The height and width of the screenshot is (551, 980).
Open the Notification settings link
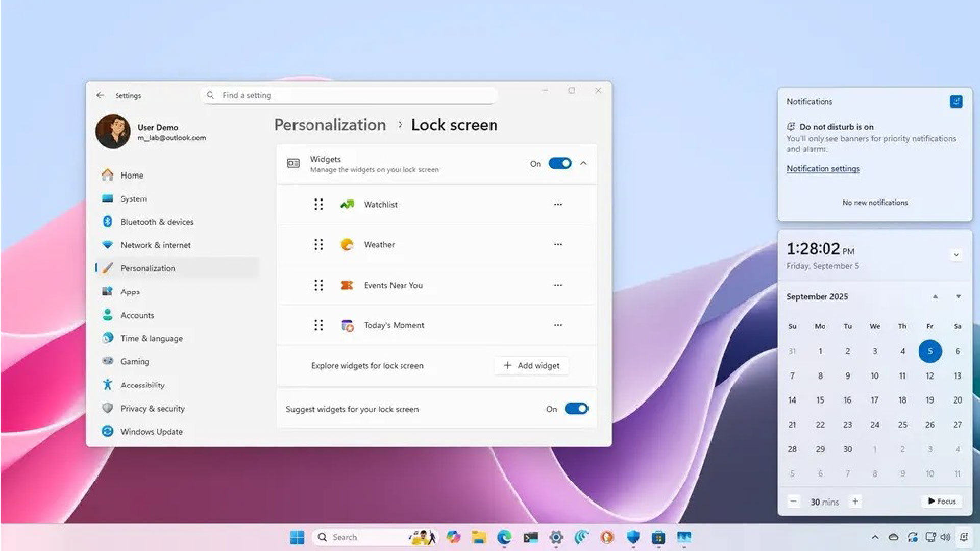pyautogui.click(x=823, y=169)
